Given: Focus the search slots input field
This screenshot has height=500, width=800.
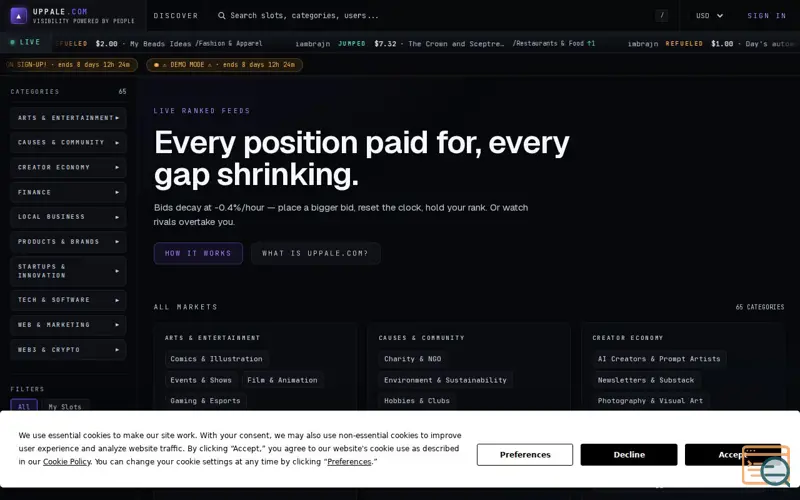Looking at the screenshot, I should pos(434,16).
